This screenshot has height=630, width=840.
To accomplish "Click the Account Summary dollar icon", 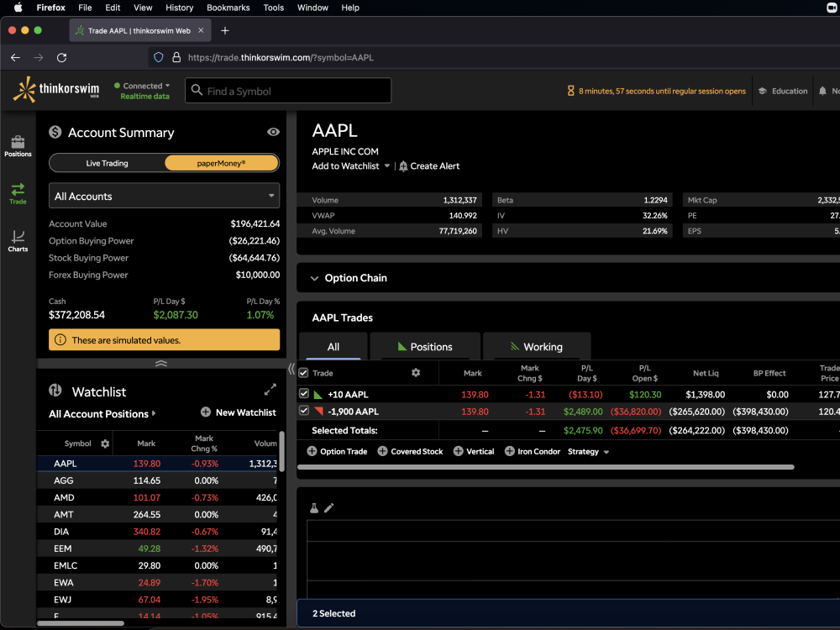I will coord(55,132).
